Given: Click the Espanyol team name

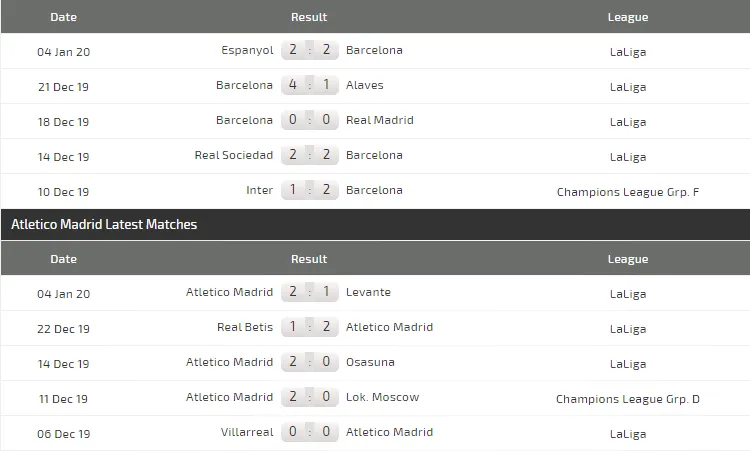Looking at the screenshot, I should [247, 50].
